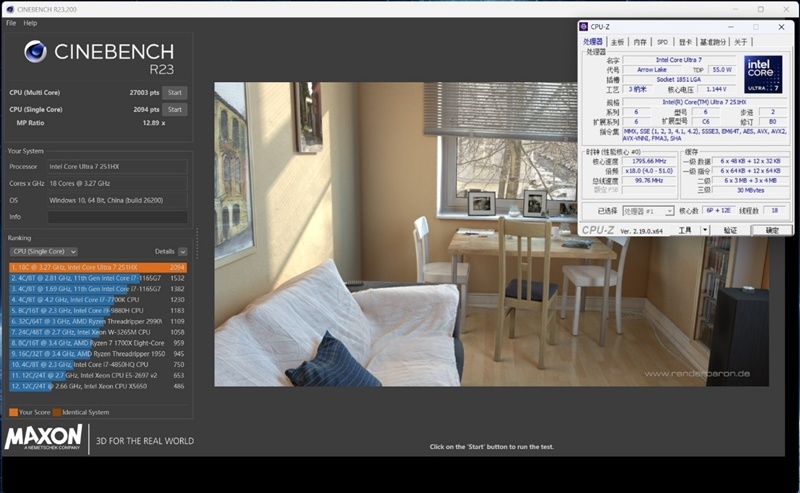Screen dimensions: 800x493
Task: Select ranking row 7 Intel Xeon W-3265M
Action: coord(97,332)
